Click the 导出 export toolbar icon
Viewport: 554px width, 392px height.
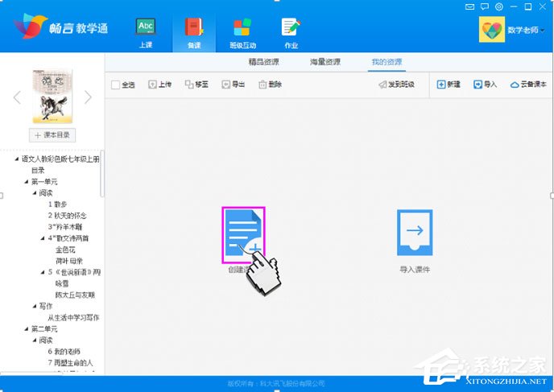[225, 85]
